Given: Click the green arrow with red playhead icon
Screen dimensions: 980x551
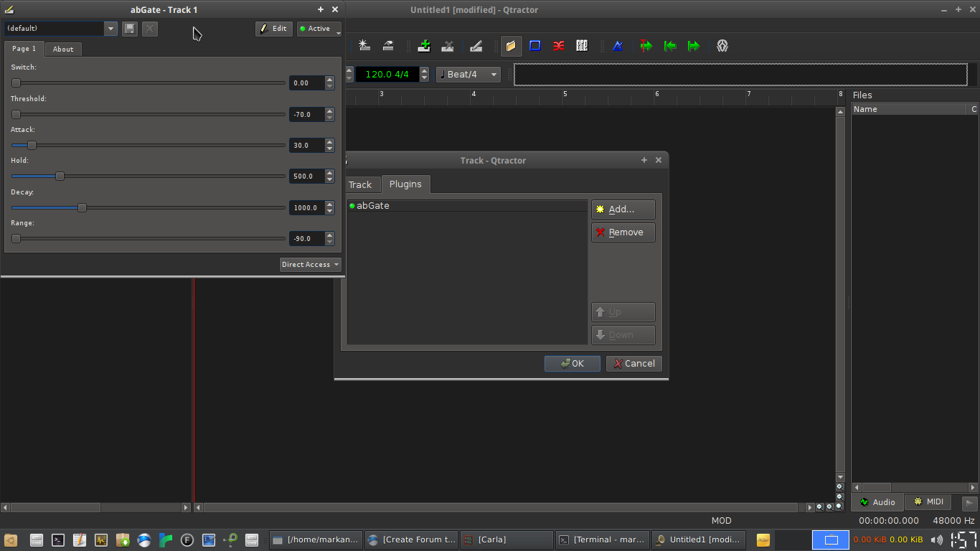Looking at the screenshot, I should click(x=646, y=46).
